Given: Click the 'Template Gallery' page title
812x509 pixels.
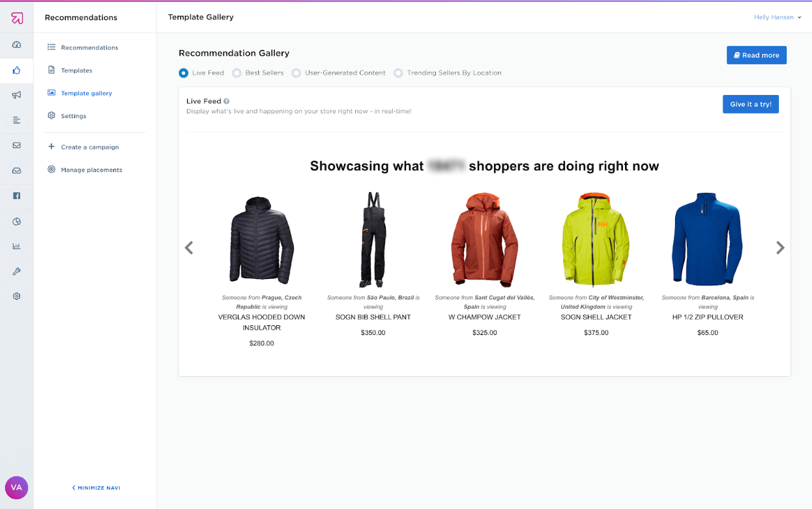Looking at the screenshot, I should point(201,17).
